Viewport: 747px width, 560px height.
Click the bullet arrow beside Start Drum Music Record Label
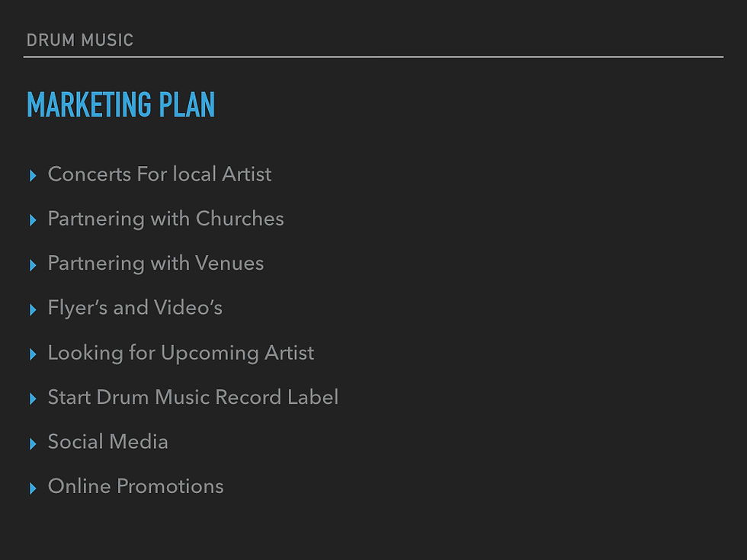click(33, 399)
